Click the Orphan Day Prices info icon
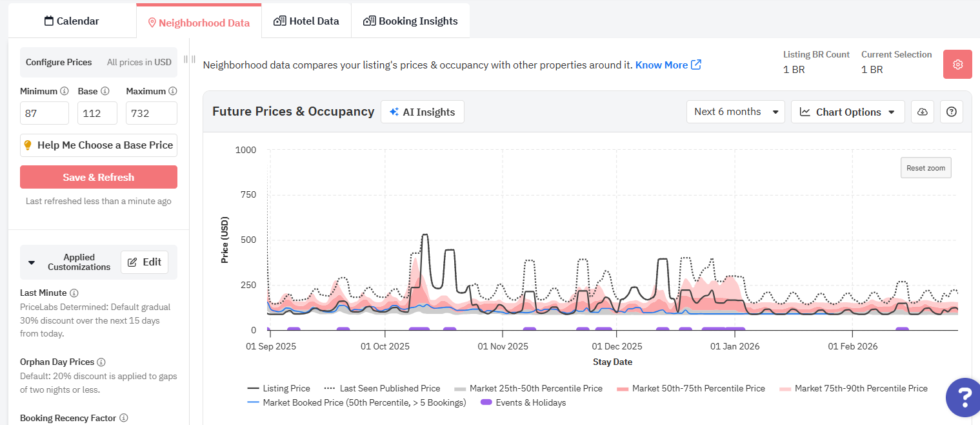Viewport: 980px width, 425px height. [x=101, y=362]
